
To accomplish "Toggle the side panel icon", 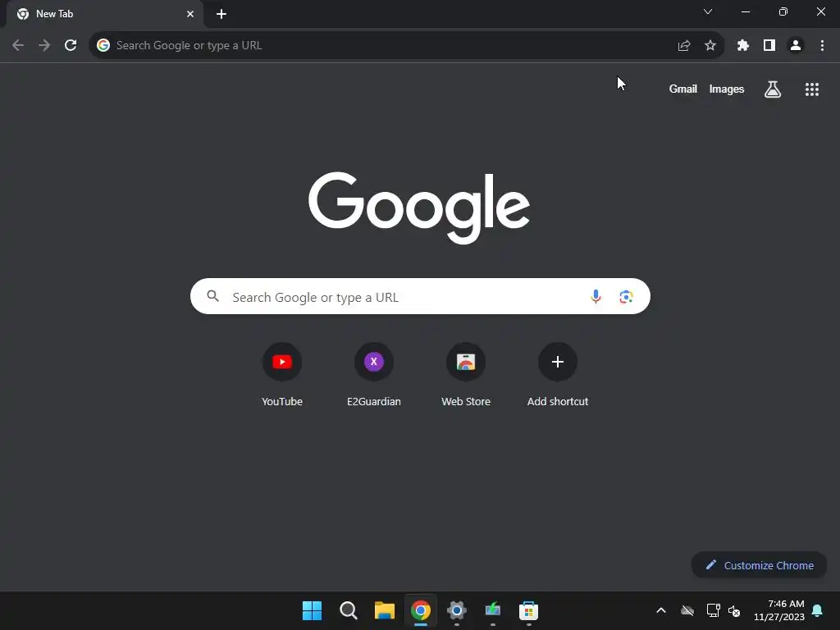I will point(769,46).
